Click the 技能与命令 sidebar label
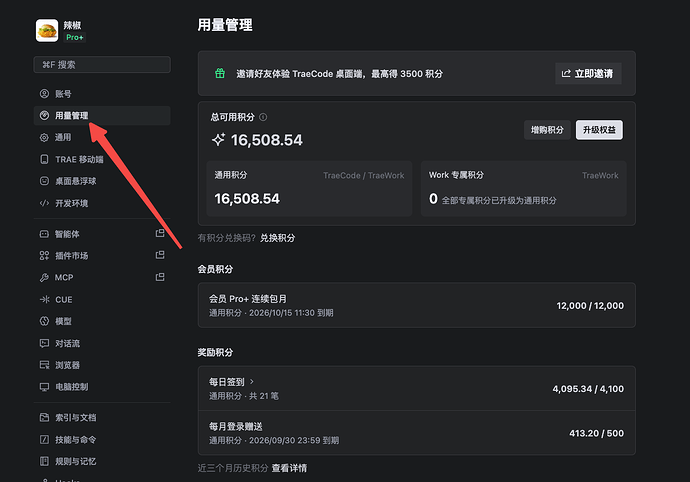 (76, 439)
